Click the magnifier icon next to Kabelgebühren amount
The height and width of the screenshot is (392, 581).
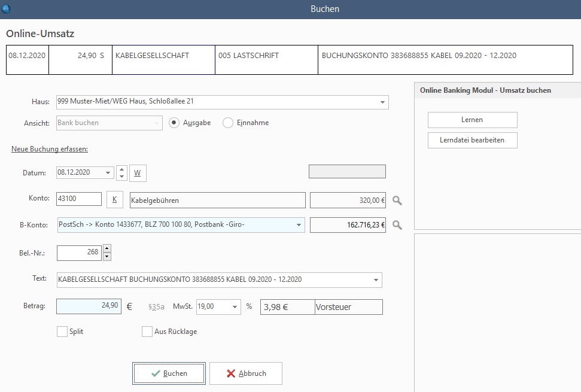397,200
